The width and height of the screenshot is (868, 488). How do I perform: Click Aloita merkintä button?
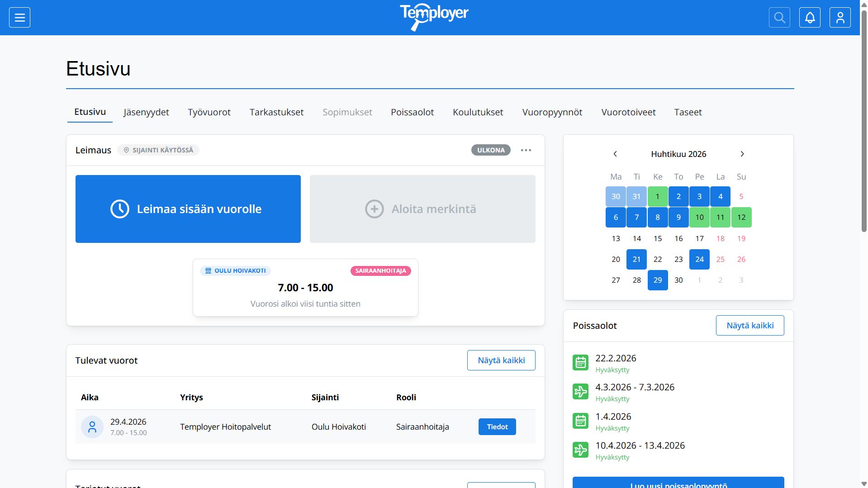click(422, 209)
